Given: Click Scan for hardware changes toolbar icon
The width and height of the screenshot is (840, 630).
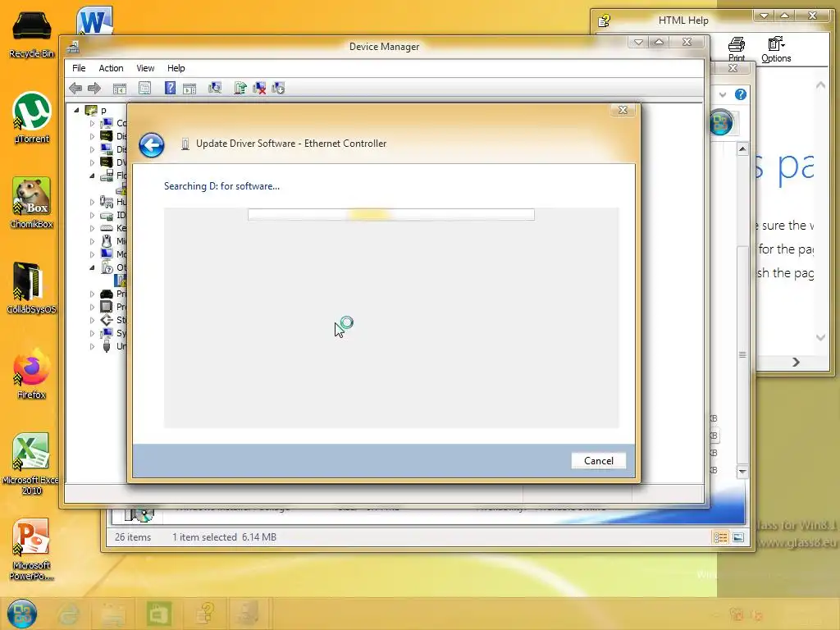Looking at the screenshot, I should click(215, 88).
